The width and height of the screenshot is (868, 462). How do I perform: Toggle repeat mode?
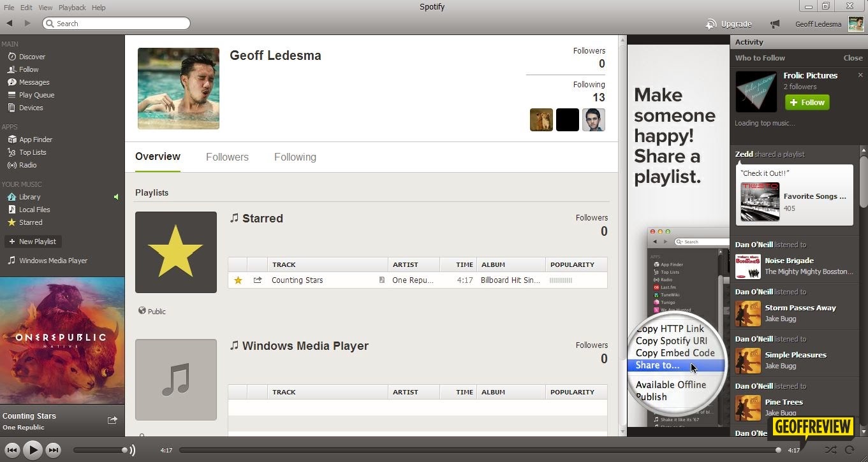pyautogui.click(x=850, y=450)
